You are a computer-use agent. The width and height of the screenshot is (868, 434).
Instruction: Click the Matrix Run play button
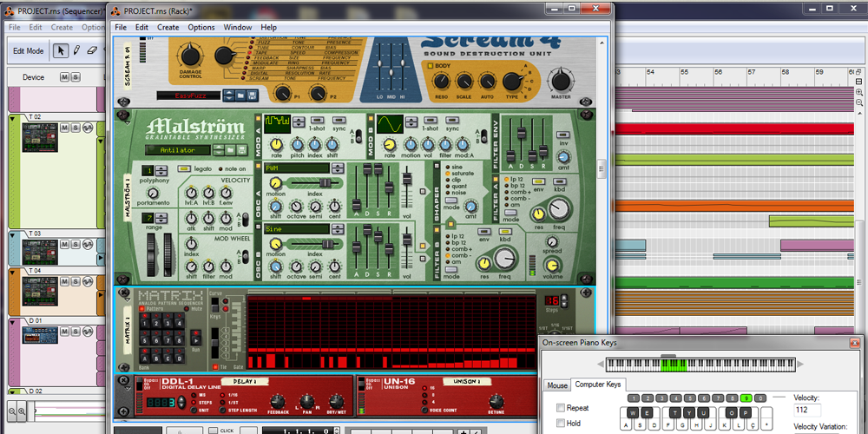[195, 339]
